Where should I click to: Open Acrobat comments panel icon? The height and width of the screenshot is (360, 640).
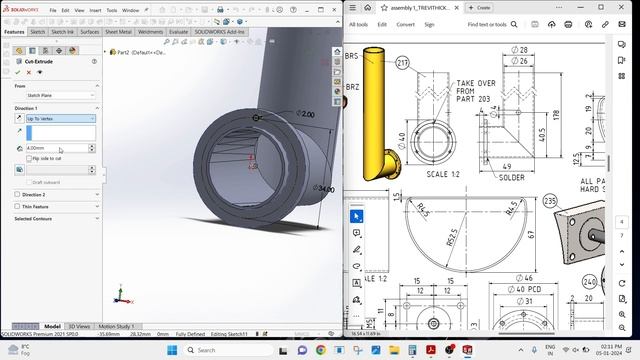point(622,44)
